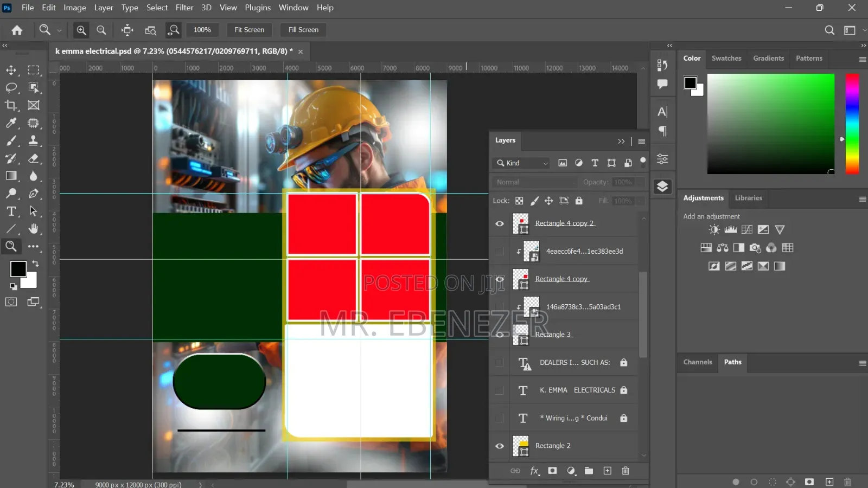Open the Kind filter dropdown
Image resolution: width=868 pixels, height=488 pixels.
521,163
